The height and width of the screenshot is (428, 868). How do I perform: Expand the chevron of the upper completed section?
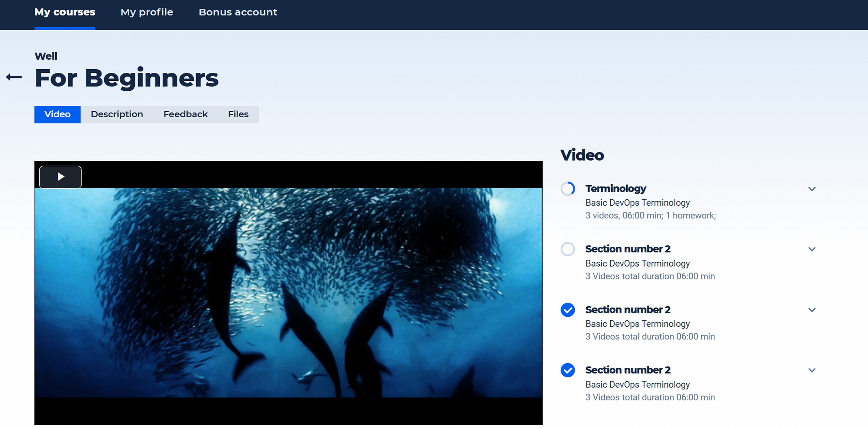coord(812,310)
